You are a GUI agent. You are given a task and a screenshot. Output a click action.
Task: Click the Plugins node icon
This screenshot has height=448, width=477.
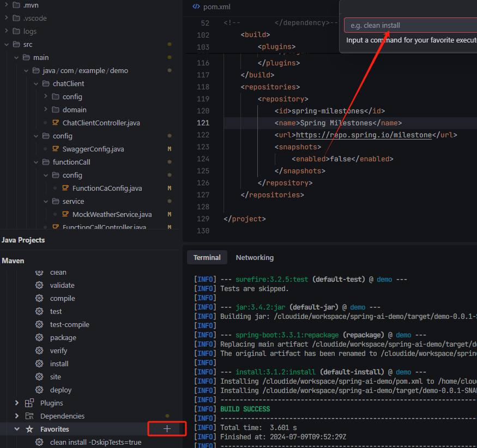(29, 403)
